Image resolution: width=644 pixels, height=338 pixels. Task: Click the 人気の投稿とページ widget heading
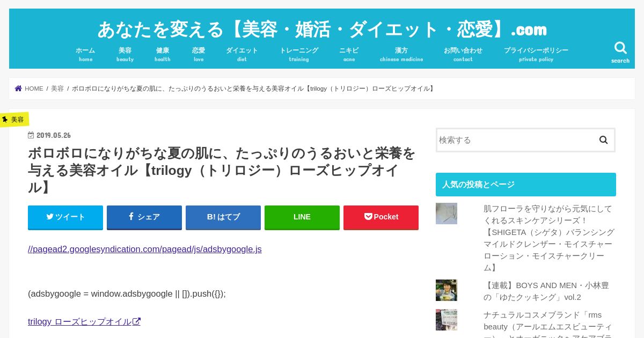[526, 185]
